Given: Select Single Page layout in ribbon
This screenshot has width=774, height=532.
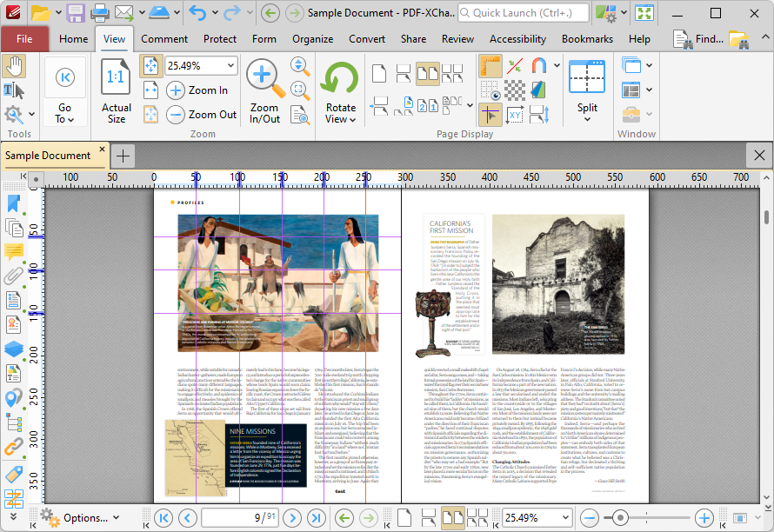Looking at the screenshot, I should point(378,74).
